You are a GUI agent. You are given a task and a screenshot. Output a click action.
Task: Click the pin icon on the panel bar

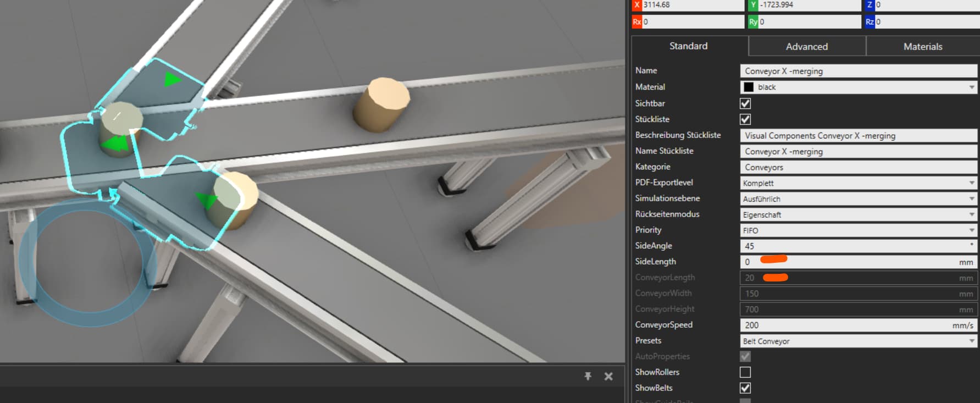[x=588, y=376]
